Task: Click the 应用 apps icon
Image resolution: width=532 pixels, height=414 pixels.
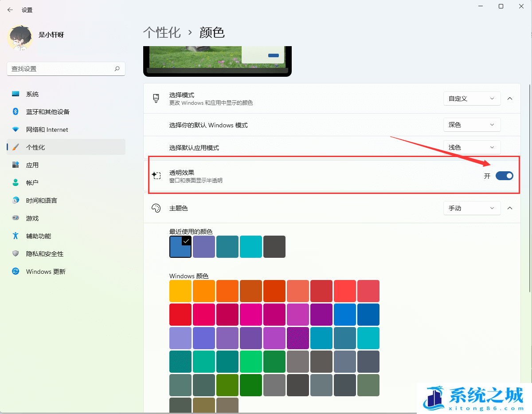Action: pyautogui.click(x=16, y=165)
